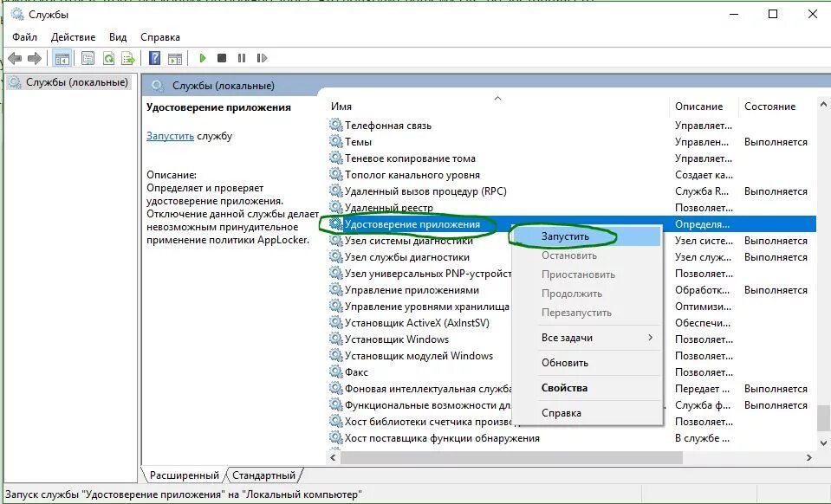The width and height of the screenshot is (831, 504).
Task: Select Узел системы диагностики row
Action: pyautogui.click(x=571, y=241)
